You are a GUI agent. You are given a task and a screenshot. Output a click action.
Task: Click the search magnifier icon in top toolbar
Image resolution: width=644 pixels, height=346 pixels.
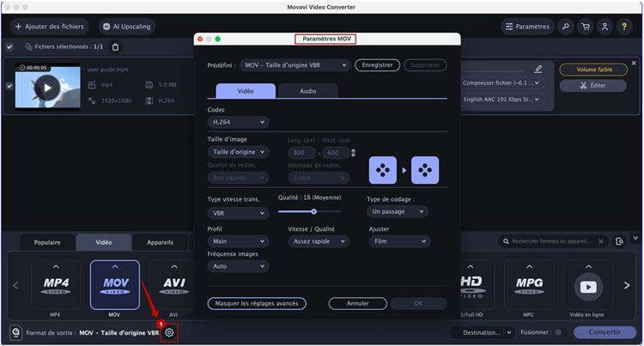click(566, 27)
